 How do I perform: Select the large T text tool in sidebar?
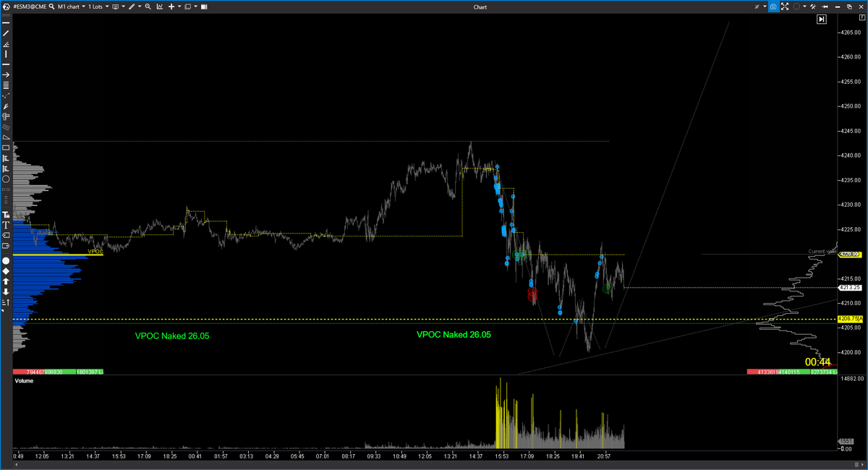[6, 225]
